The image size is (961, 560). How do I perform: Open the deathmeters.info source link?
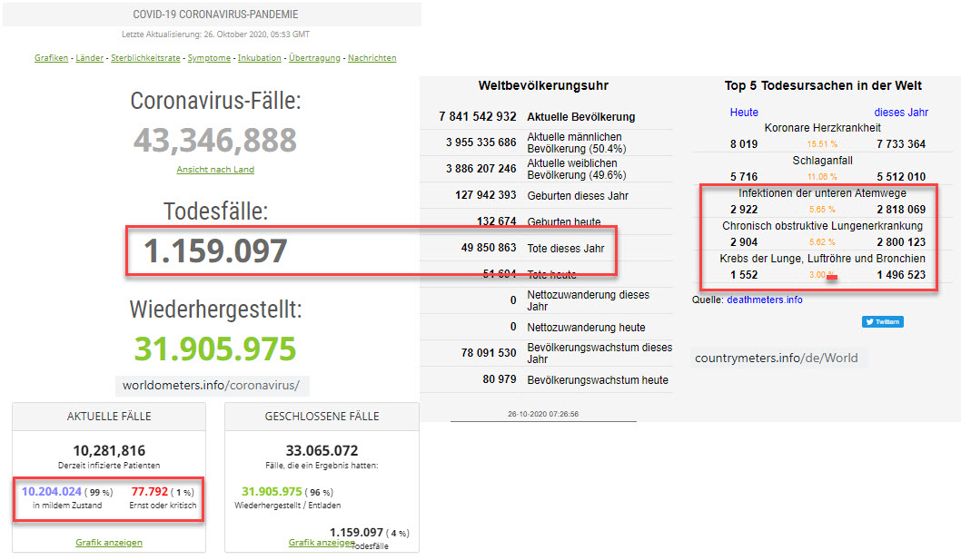[764, 300]
